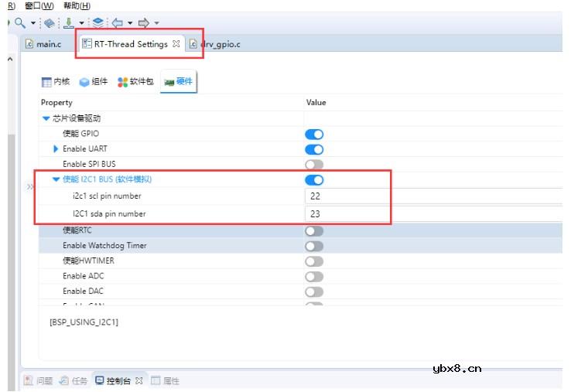Open the 软件包 packages settings tab
The height and width of the screenshot is (392, 571).
pyautogui.click(x=136, y=81)
